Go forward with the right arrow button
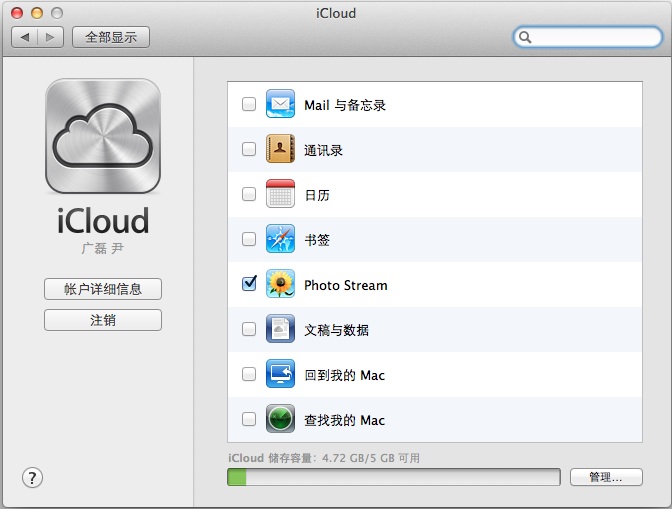Screen dimensions: 672x509 [x=51, y=37]
